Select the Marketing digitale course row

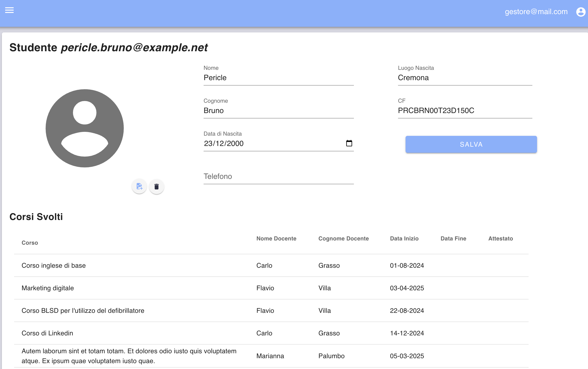48,288
